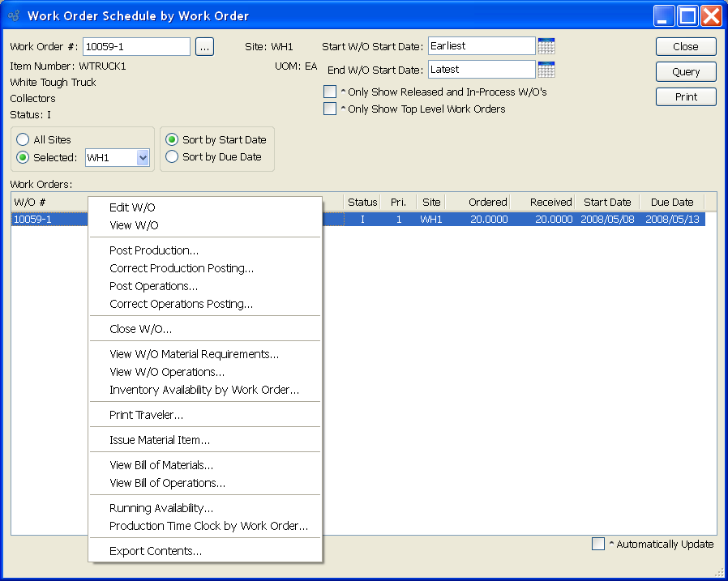728x581 pixels.
Task: Click Export Contents menu entry
Action: (156, 551)
